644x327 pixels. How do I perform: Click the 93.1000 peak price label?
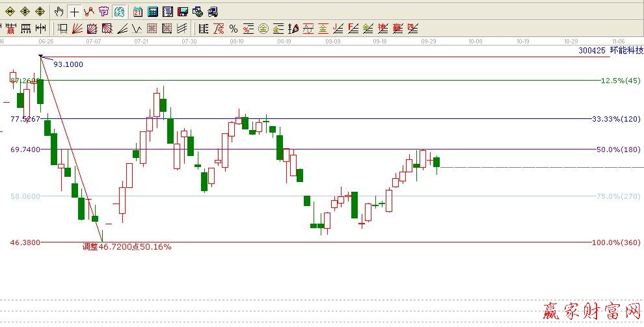[x=68, y=64]
